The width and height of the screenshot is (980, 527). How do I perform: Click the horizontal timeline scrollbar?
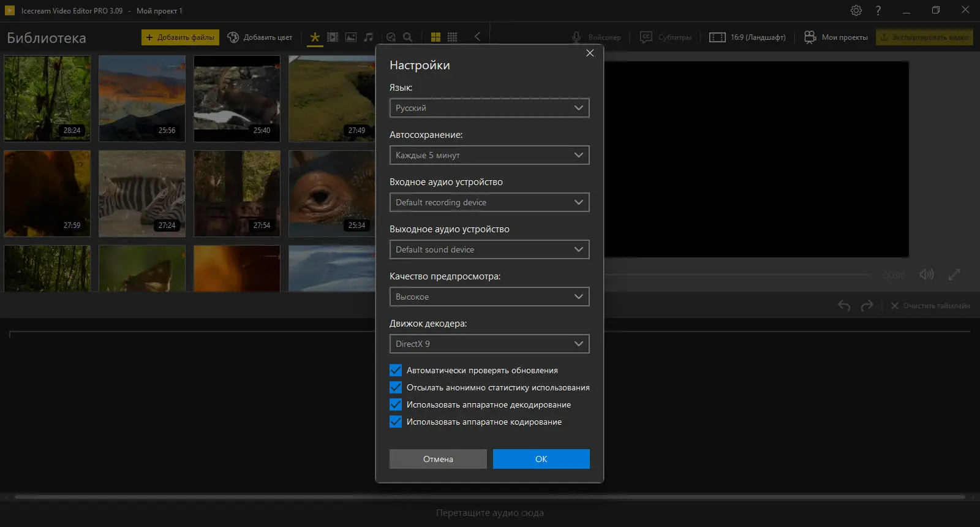[x=489, y=497]
